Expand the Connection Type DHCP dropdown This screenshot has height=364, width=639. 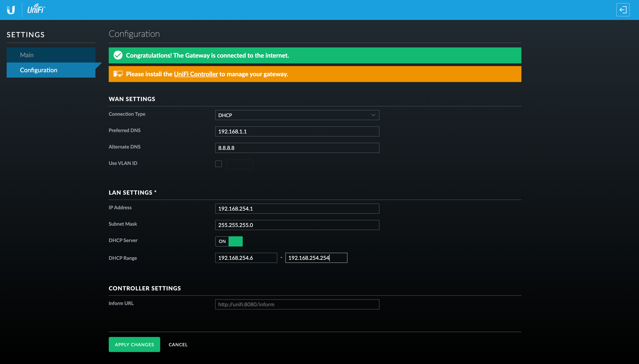[297, 115]
